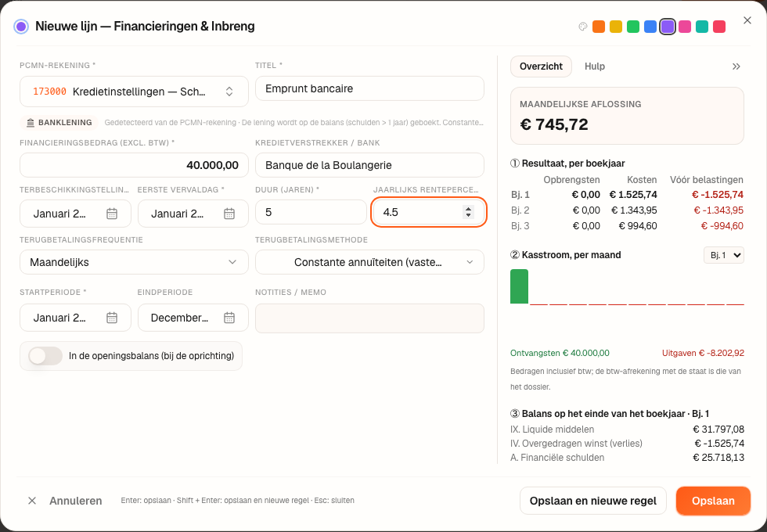767x532 pixels.
Task: Click the A. Financiële schulden row
Action: click(x=627, y=458)
